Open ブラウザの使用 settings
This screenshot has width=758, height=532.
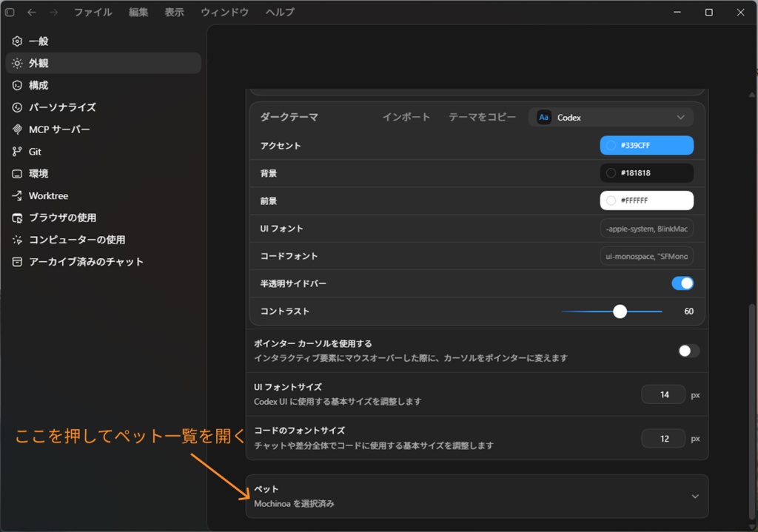(x=104, y=218)
